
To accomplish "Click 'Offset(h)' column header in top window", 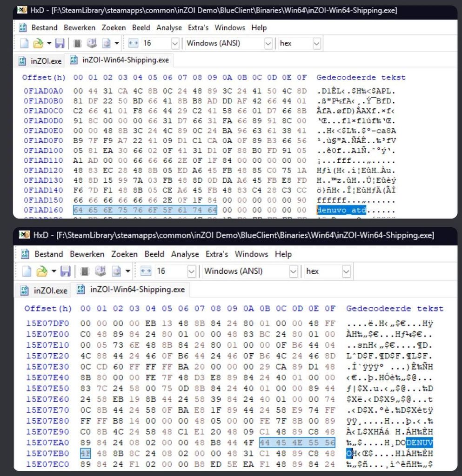I will [x=44, y=78].
